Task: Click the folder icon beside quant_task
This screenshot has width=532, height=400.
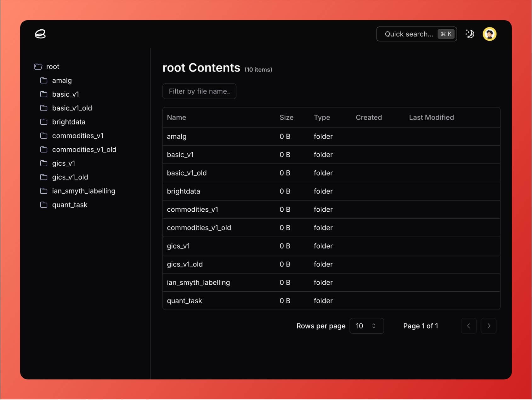Action: 44,205
